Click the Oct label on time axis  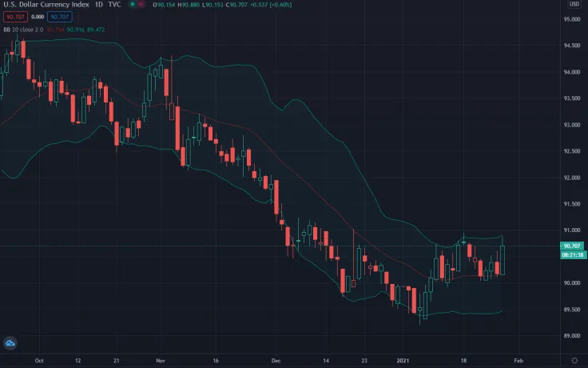click(x=39, y=361)
